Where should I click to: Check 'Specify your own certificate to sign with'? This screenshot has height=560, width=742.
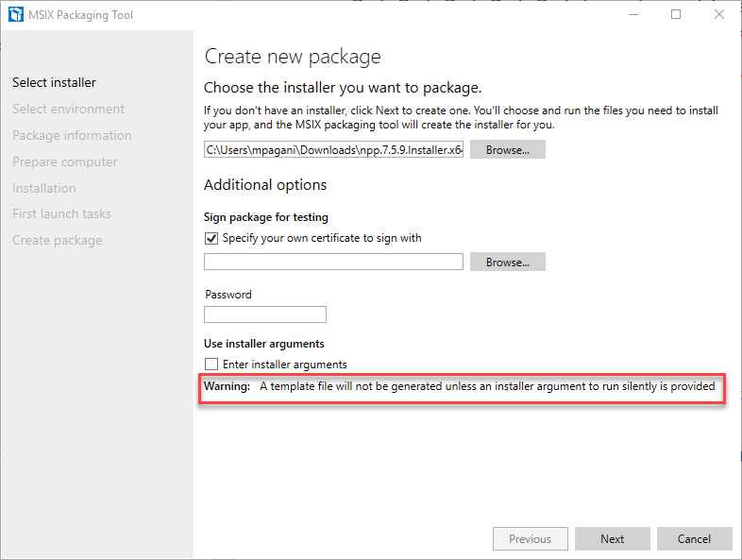[211, 238]
